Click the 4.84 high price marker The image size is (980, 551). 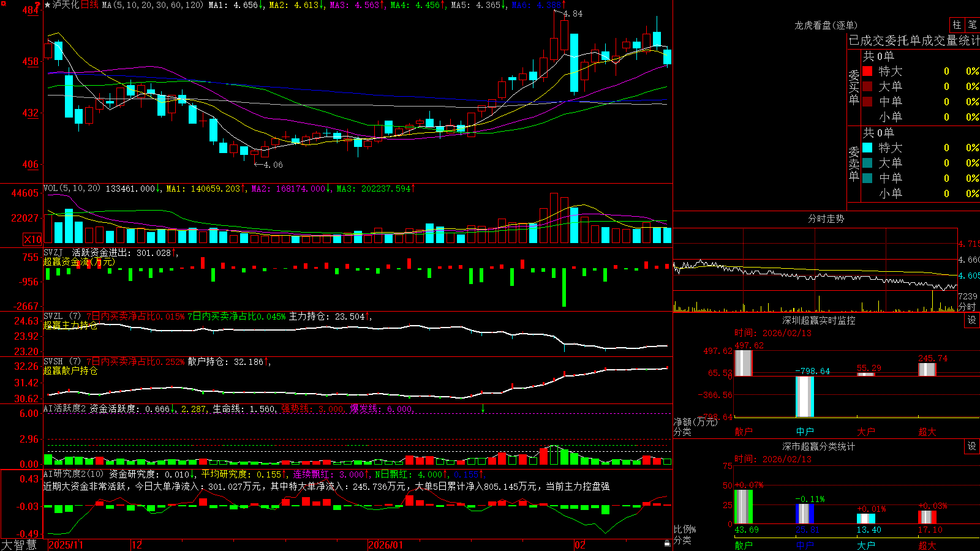coord(573,13)
